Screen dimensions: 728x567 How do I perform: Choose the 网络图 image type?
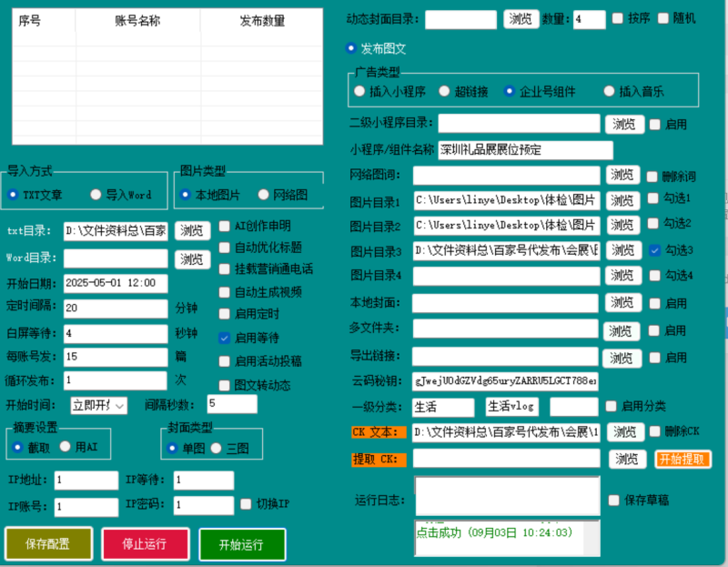point(264,195)
